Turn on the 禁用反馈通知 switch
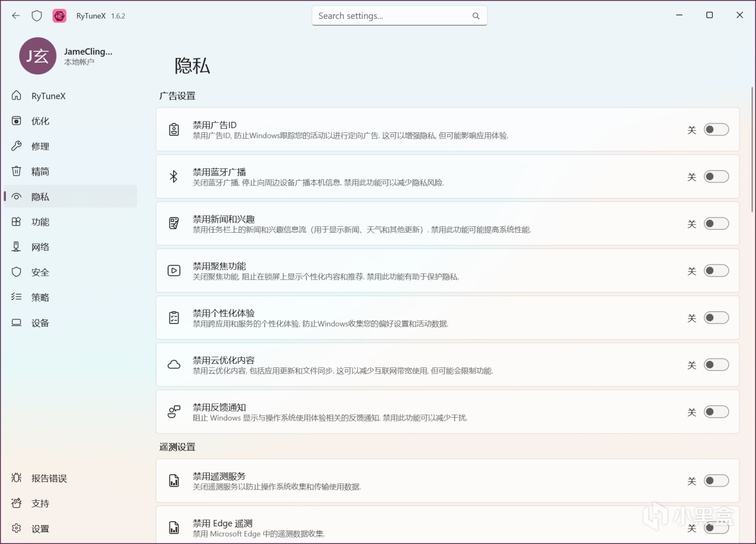 (x=716, y=412)
